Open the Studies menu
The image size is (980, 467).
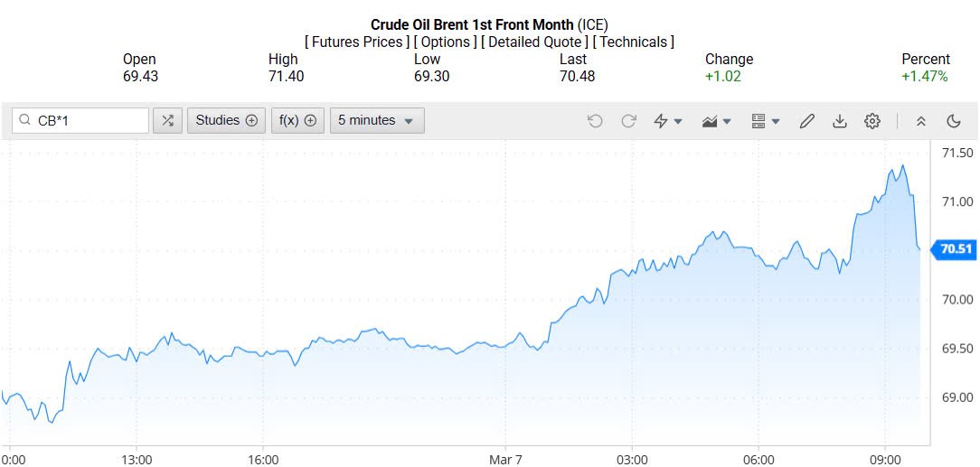click(226, 121)
